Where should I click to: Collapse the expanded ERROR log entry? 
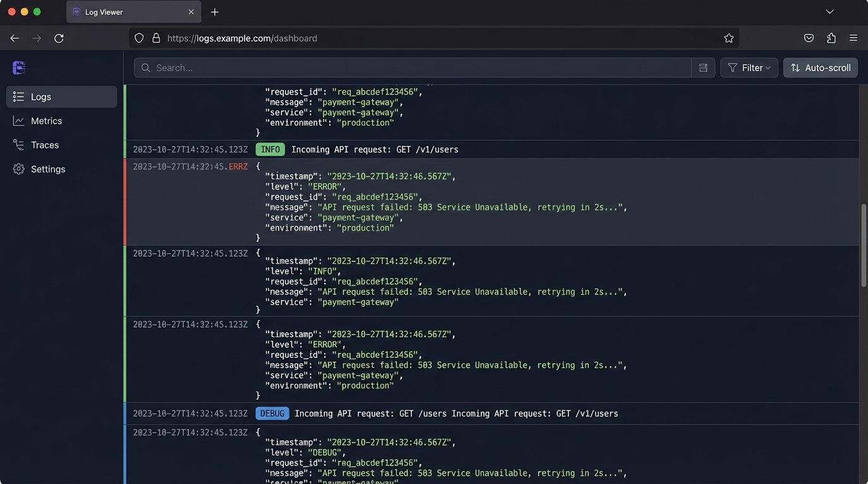[x=189, y=166]
